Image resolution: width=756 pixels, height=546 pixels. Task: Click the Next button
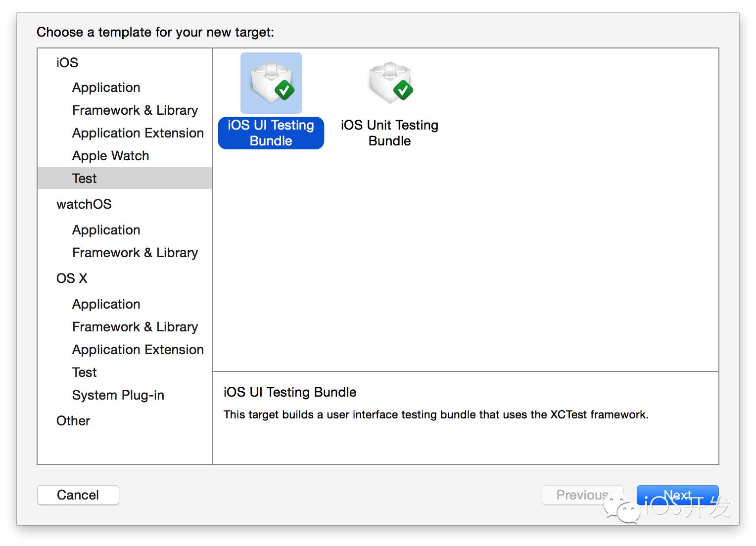(678, 495)
